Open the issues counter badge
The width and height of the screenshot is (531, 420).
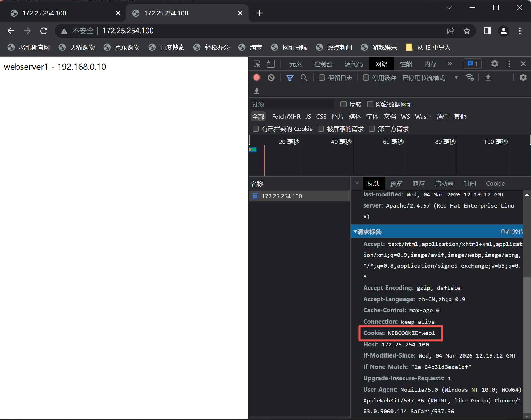[x=473, y=64]
